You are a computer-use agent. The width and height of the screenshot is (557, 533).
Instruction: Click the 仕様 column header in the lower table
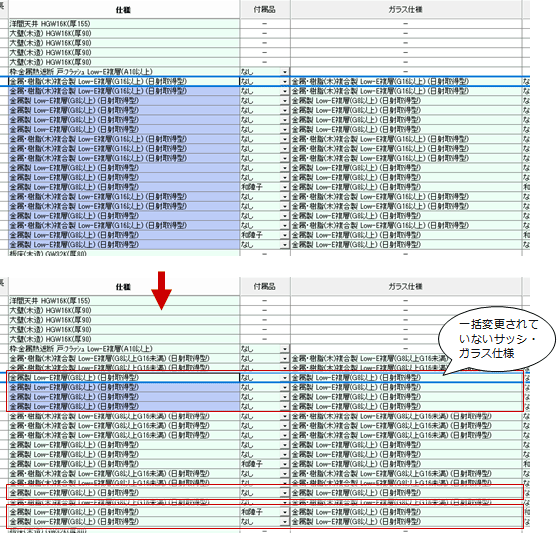(x=124, y=286)
